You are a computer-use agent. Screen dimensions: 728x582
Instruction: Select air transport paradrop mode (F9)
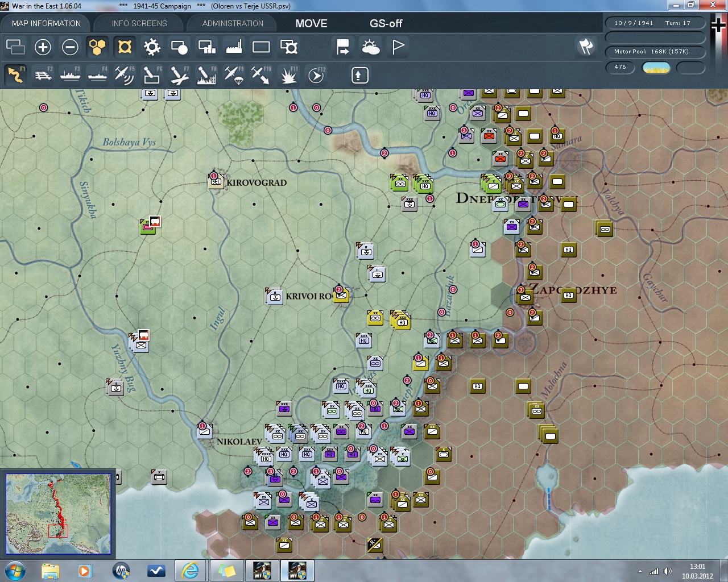point(234,75)
